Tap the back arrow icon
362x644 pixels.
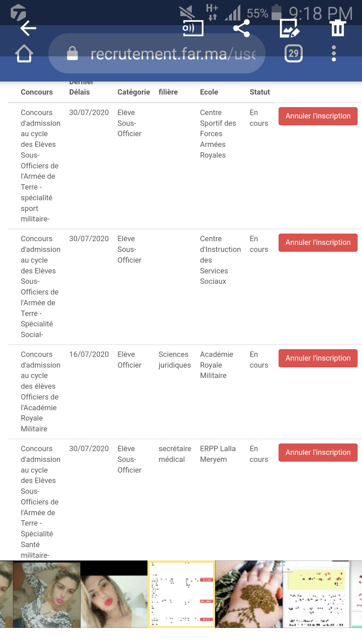click(x=28, y=28)
